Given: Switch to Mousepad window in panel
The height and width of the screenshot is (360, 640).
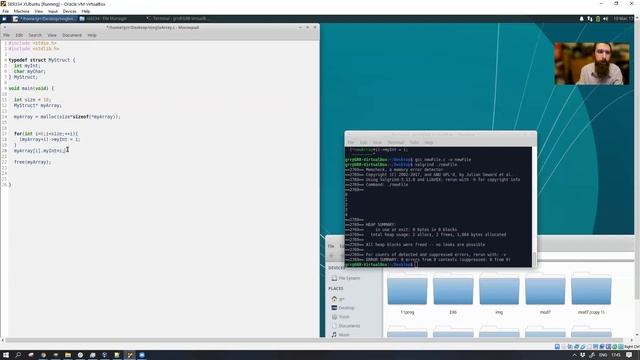Looking at the screenshot, I should (x=44, y=19).
